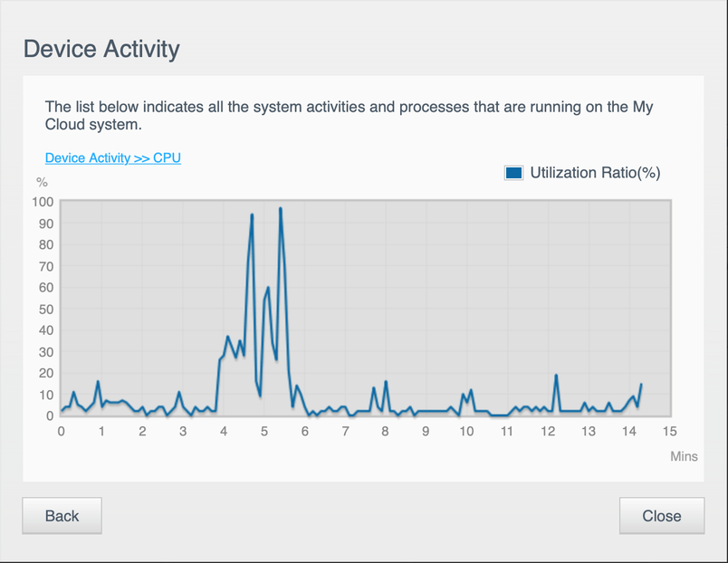Viewport: 728px width, 563px height.
Task: Click the 100 label on the percent axis
Action: click(43, 202)
